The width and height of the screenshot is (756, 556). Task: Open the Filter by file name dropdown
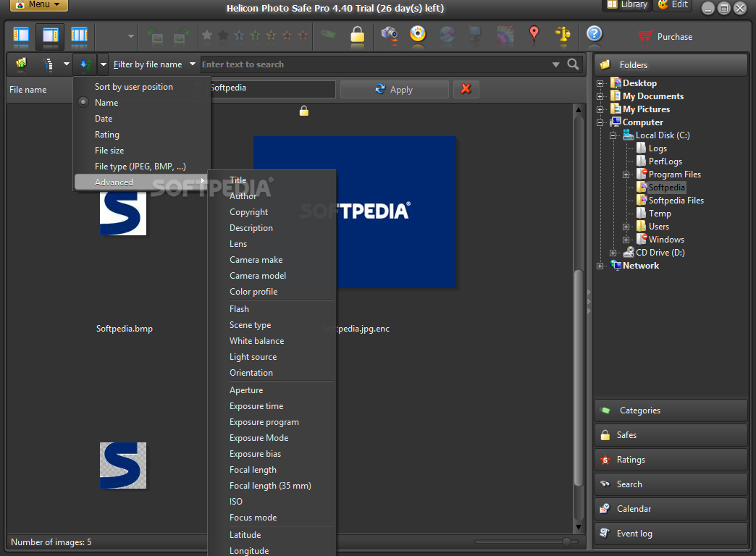[154, 64]
